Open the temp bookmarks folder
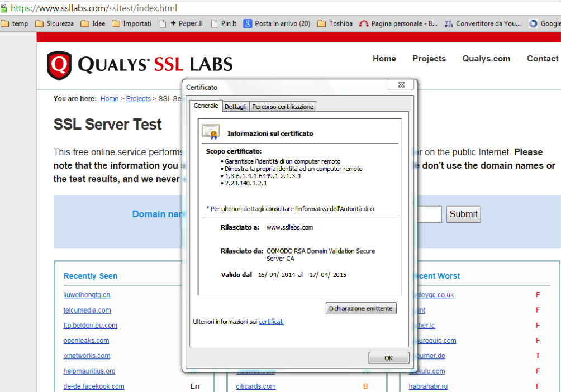The image size is (561, 392). (x=15, y=23)
